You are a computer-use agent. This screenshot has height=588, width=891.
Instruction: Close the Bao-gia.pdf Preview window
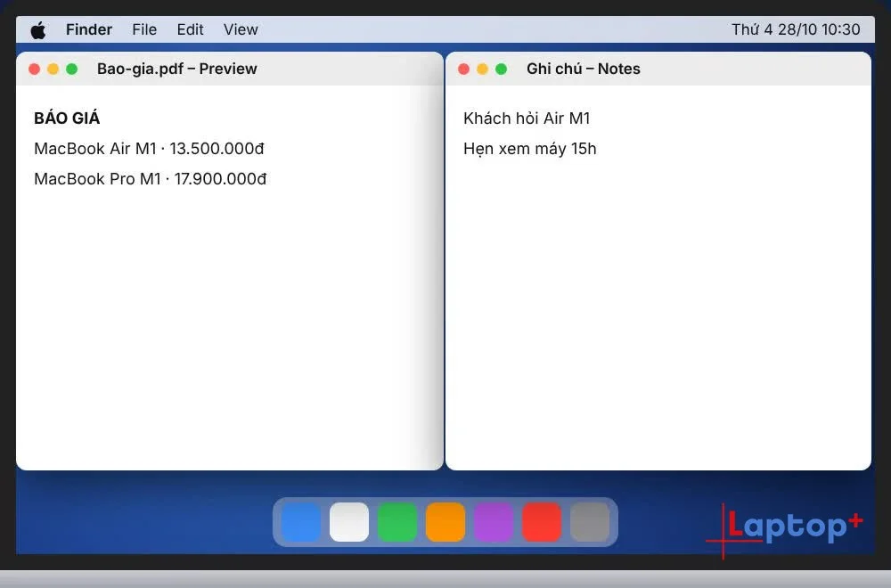(x=34, y=69)
